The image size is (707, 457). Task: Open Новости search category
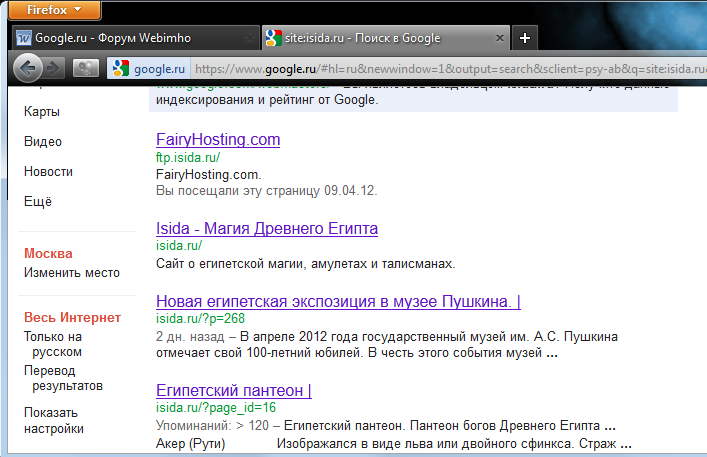(x=48, y=172)
